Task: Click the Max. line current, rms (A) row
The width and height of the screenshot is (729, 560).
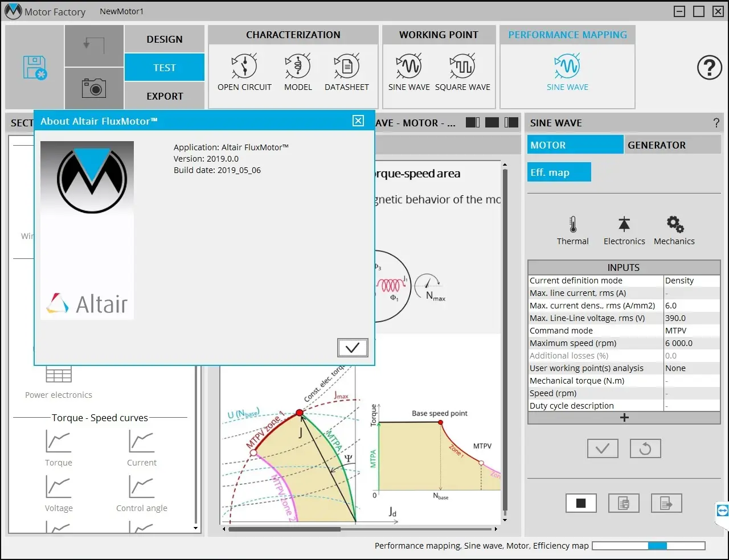Action: [x=624, y=293]
